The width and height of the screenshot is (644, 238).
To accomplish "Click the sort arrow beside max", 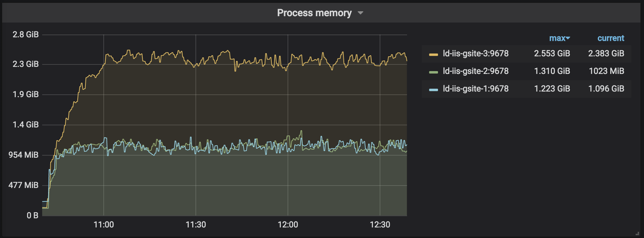I will tap(568, 38).
